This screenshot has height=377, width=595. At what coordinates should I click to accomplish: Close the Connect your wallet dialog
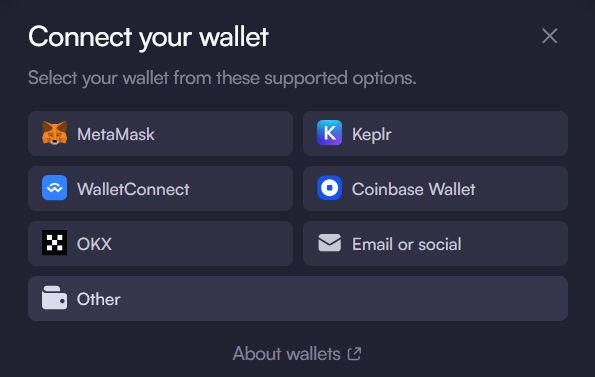pyautogui.click(x=550, y=36)
